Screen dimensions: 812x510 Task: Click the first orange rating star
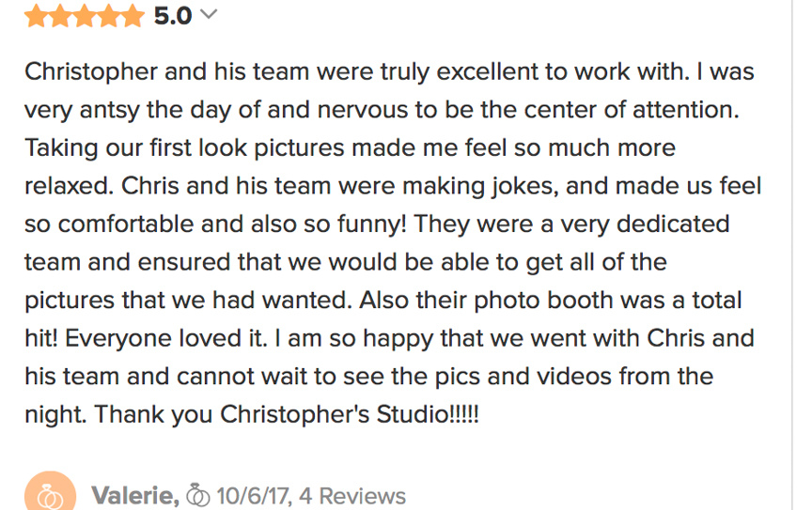(36, 16)
